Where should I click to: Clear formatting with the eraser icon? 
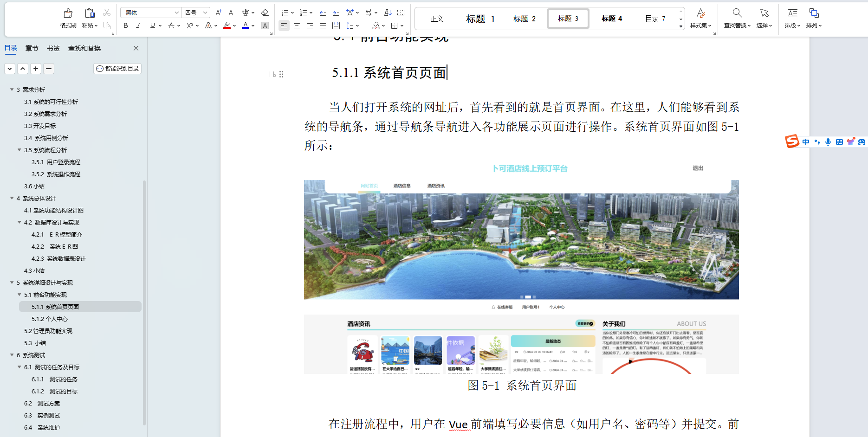pos(265,13)
